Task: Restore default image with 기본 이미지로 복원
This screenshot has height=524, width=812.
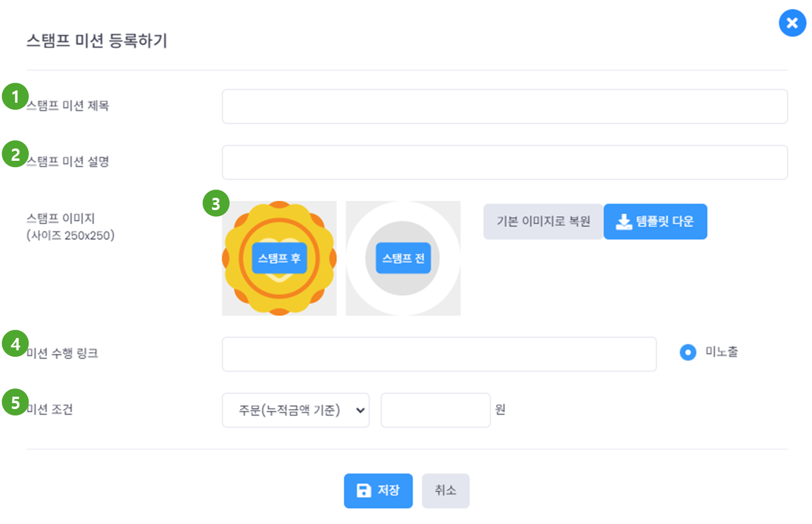Action: (543, 221)
